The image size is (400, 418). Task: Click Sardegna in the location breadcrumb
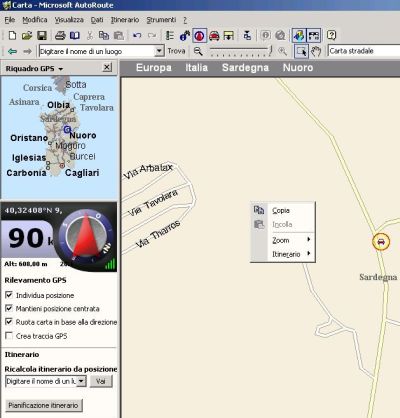pos(245,68)
